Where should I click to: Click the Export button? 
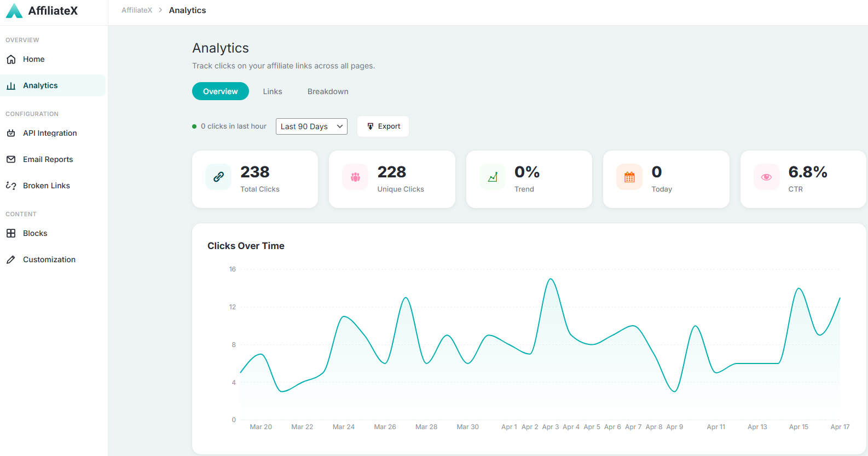(383, 126)
